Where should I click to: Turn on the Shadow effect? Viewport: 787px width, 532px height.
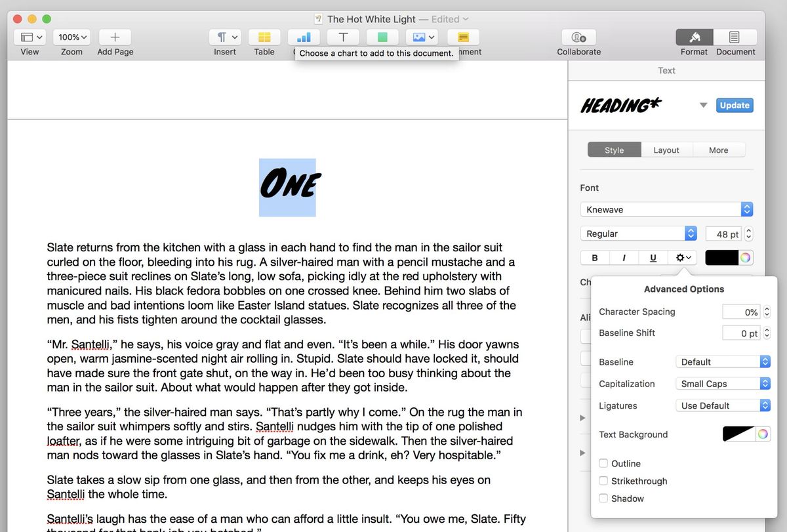point(603,499)
